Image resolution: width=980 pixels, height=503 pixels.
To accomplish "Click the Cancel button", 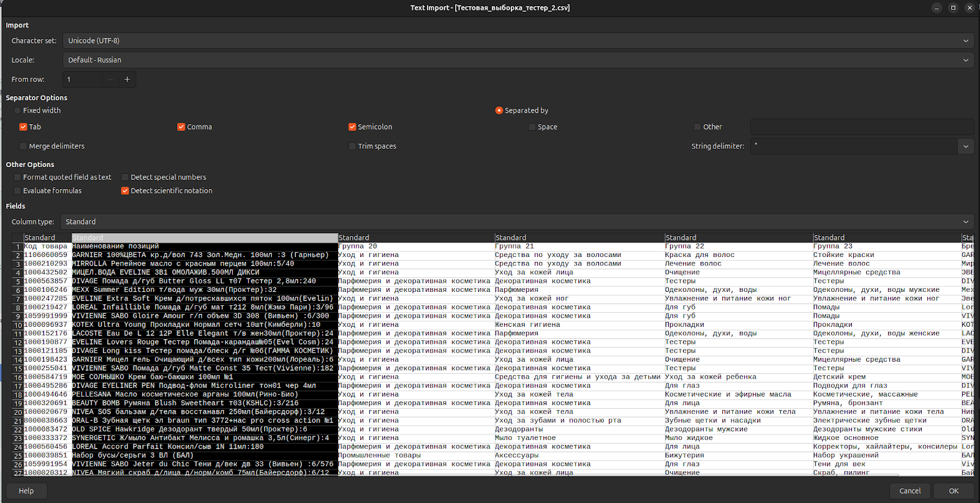I will 910,491.
